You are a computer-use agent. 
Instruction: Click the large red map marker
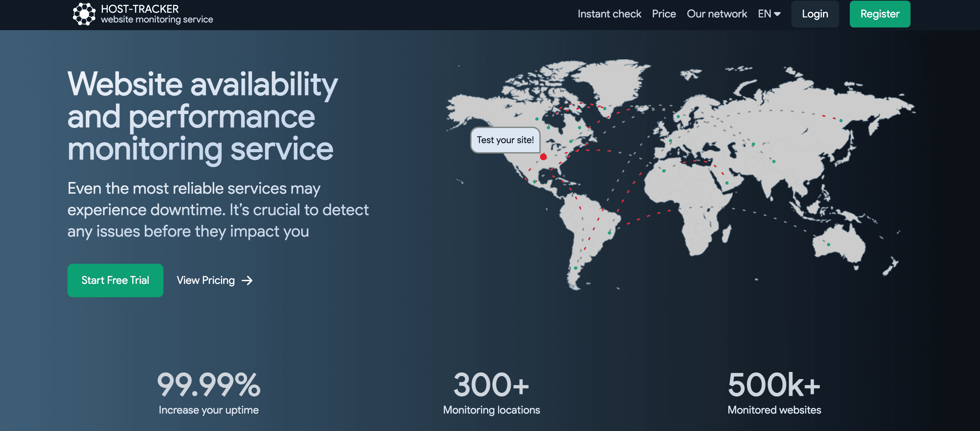tap(543, 157)
